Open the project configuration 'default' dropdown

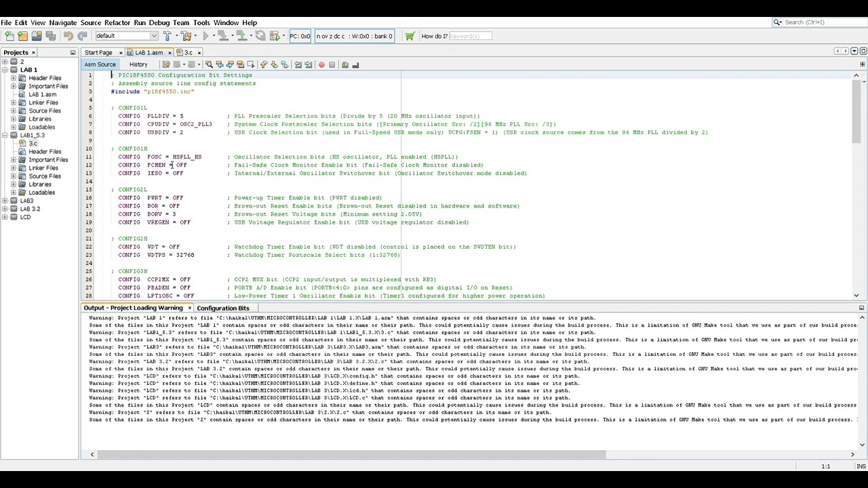[126, 36]
